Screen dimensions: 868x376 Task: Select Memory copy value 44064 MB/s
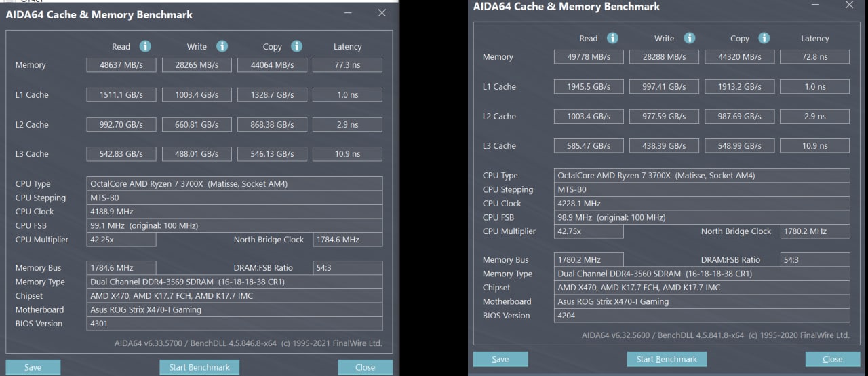[x=272, y=65]
